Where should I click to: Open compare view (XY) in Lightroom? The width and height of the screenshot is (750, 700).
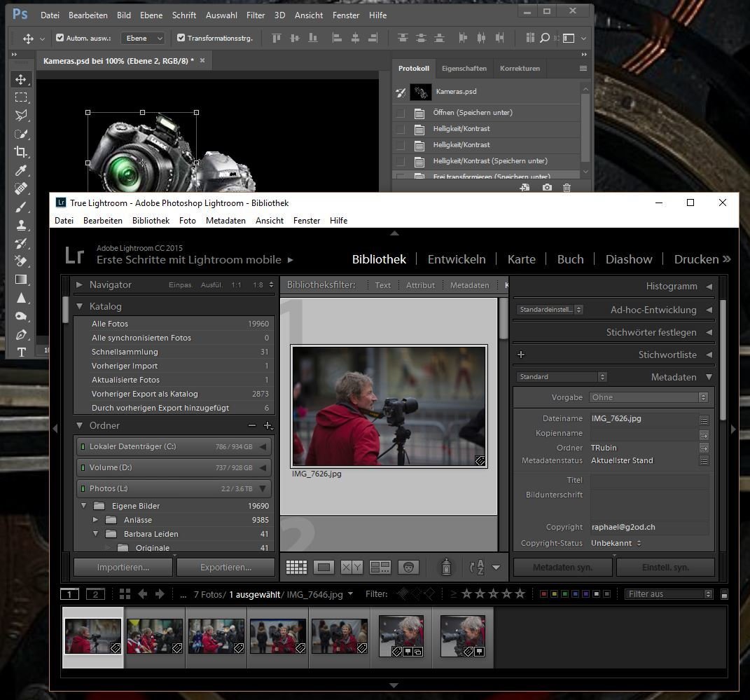point(352,567)
